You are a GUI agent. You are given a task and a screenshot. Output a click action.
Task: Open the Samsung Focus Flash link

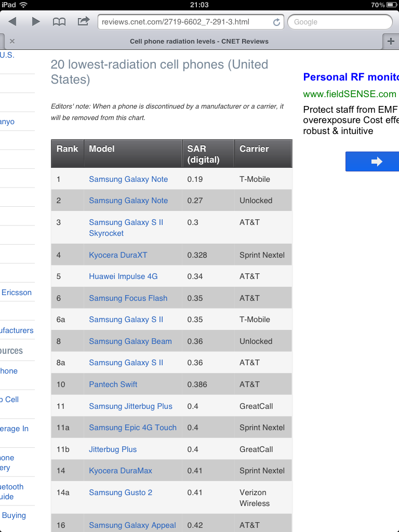(x=128, y=298)
